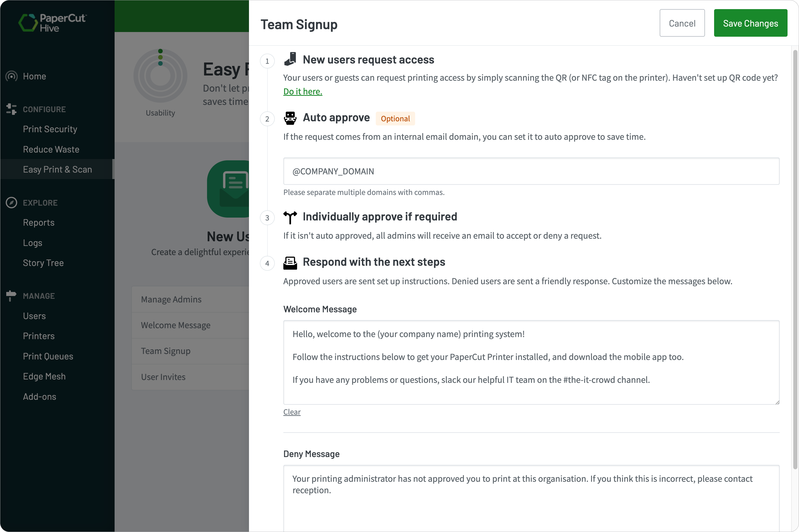
Task: Click the Cancel button
Action: point(682,23)
